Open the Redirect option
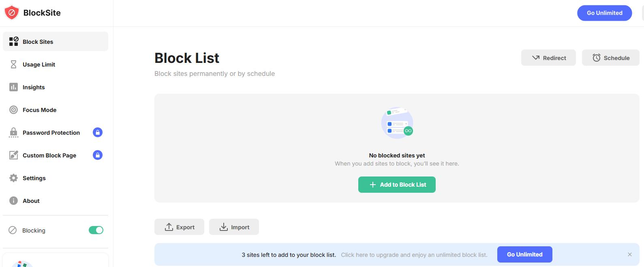This screenshot has height=267, width=644. pos(548,58)
